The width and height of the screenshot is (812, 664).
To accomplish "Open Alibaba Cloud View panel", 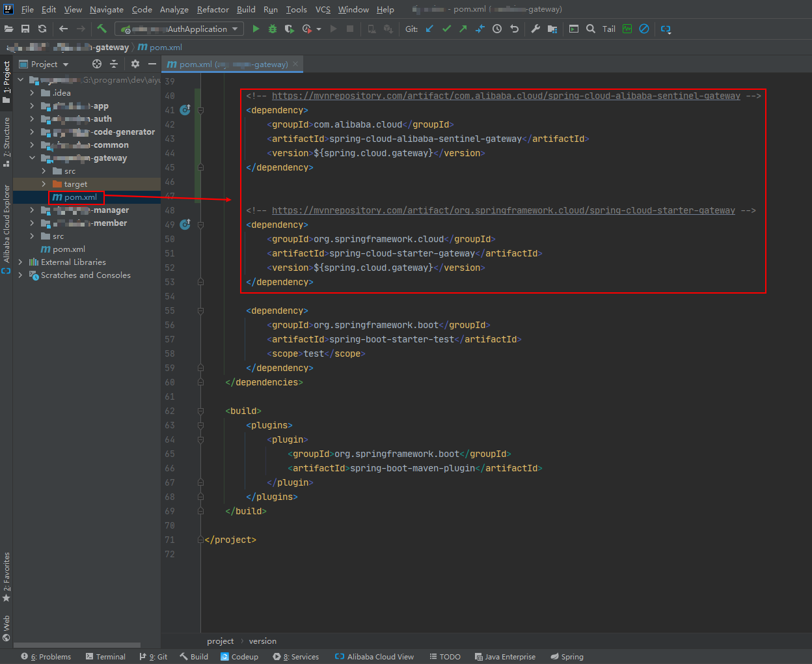I will pos(374,656).
